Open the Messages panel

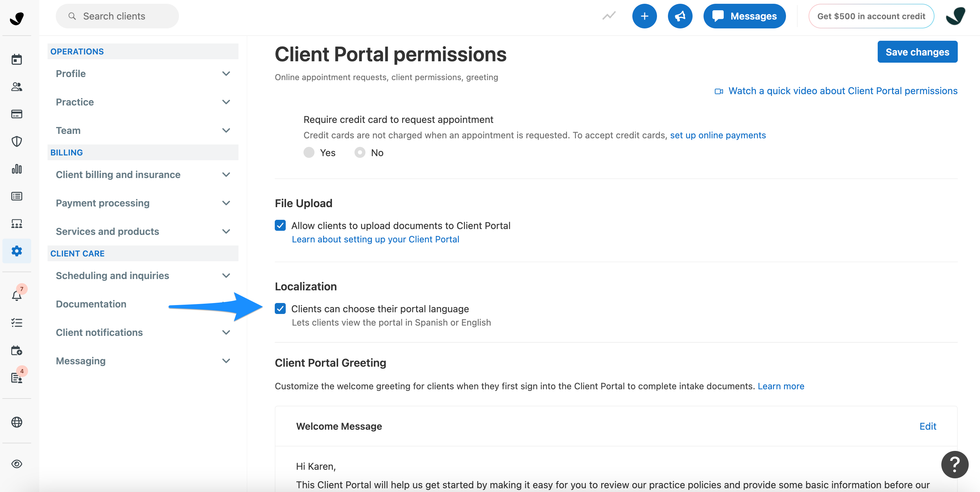click(x=744, y=16)
